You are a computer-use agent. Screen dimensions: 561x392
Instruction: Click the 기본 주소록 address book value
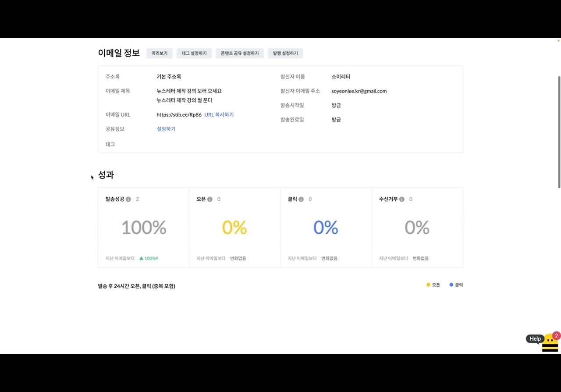coord(169,77)
